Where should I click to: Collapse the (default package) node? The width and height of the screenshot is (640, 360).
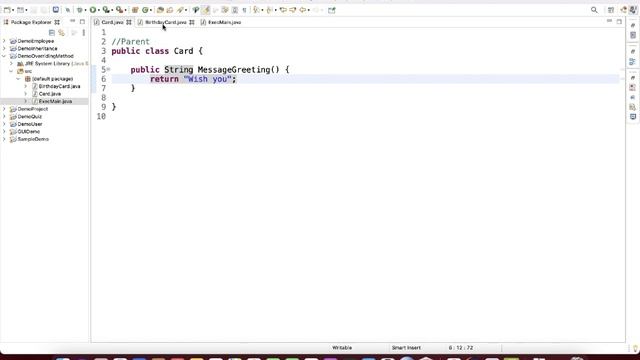18,79
